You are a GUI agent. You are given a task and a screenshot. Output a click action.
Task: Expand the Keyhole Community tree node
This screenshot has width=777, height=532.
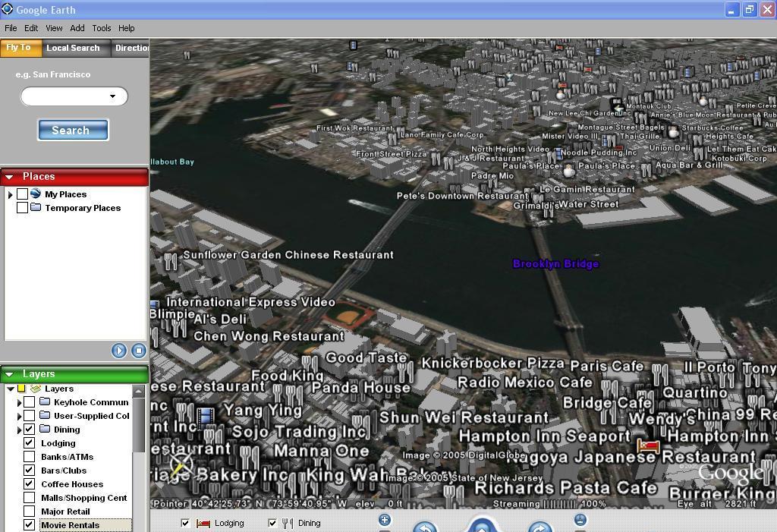19,402
